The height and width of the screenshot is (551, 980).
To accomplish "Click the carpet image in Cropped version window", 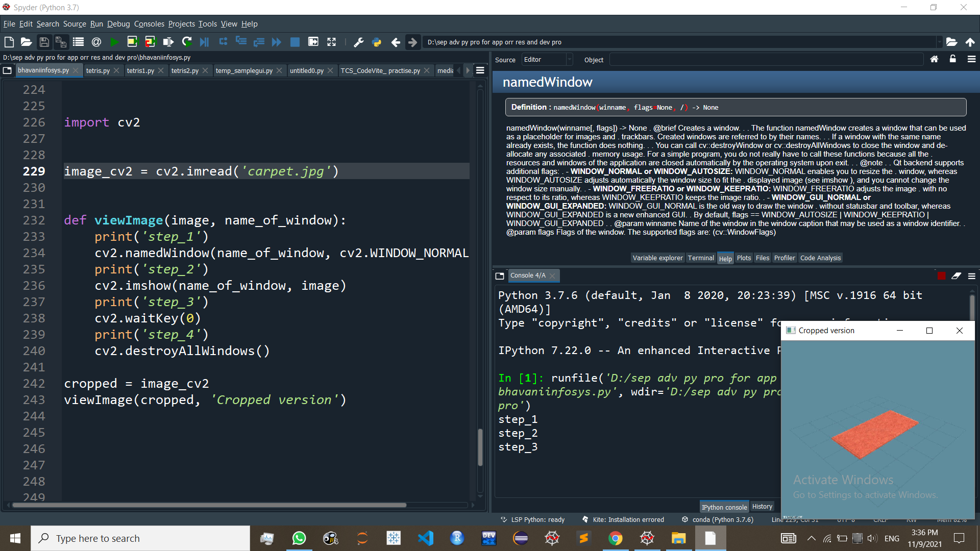I will click(874, 434).
